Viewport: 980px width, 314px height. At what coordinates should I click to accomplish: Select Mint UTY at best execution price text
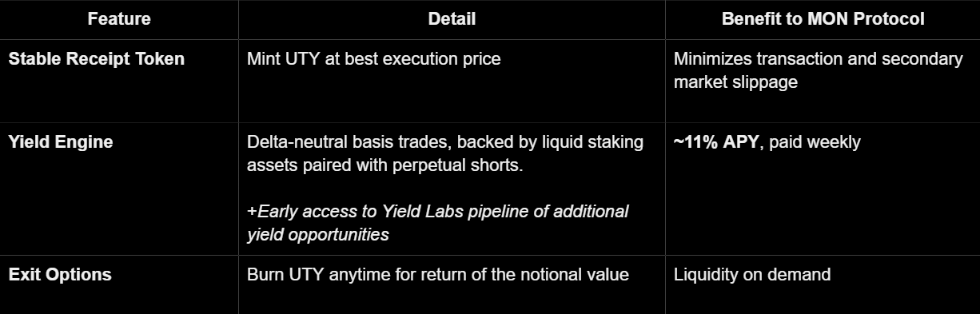pos(374,59)
